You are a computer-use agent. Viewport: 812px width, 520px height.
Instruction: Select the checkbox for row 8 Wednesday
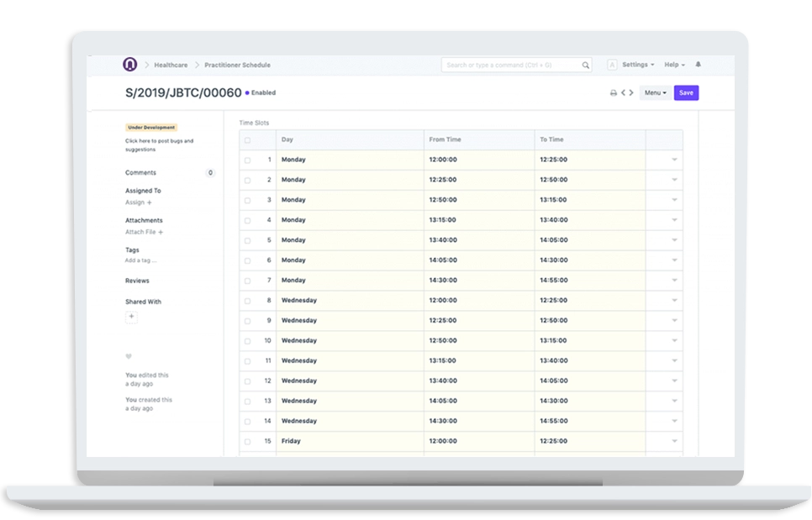[x=247, y=301]
